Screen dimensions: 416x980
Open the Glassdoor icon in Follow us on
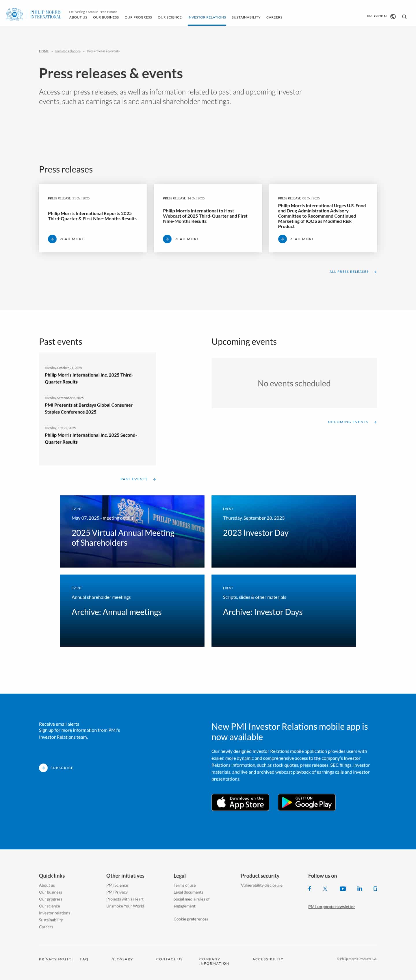point(375,889)
